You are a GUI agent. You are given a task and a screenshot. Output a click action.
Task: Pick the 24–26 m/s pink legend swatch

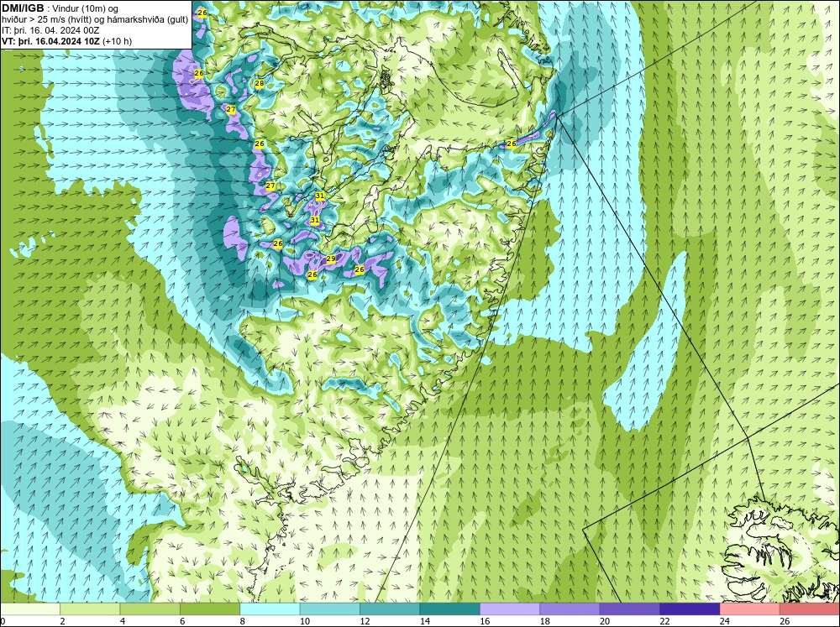(750, 609)
